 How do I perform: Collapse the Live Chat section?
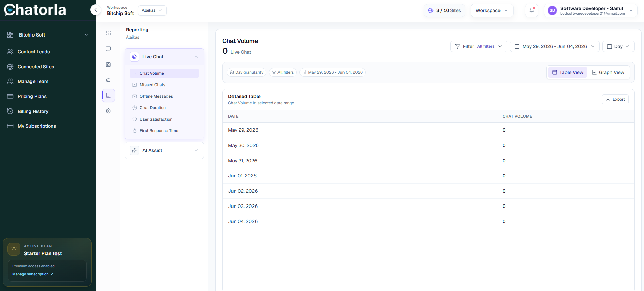pyautogui.click(x=164, y=57)
